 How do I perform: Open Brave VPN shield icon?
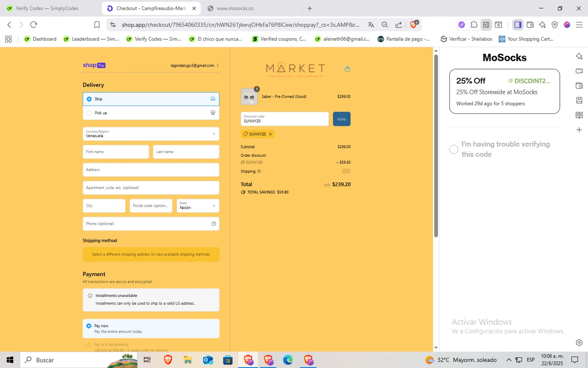coord(555,25)
